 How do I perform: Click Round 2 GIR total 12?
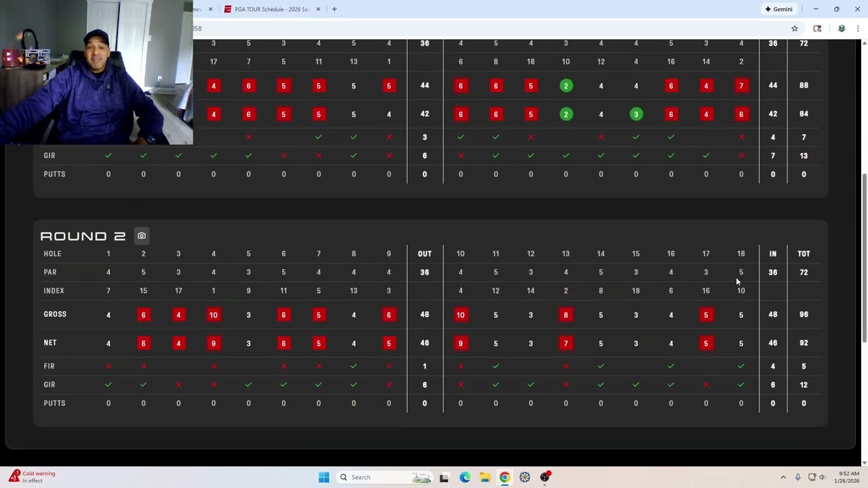[804, 384]
